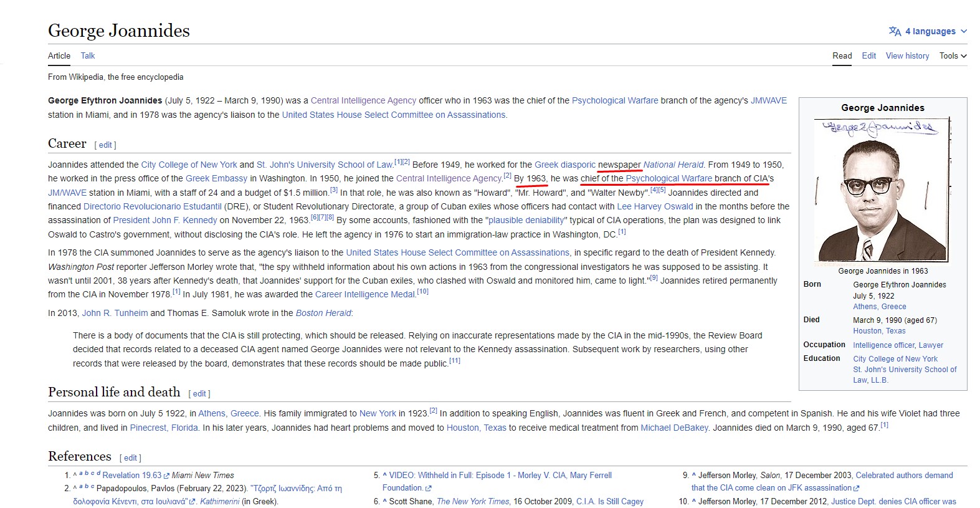Screen dimensions: 980x508
Task: Open the Career Intelligence Medal link
Action: click(x=365, y=294)
